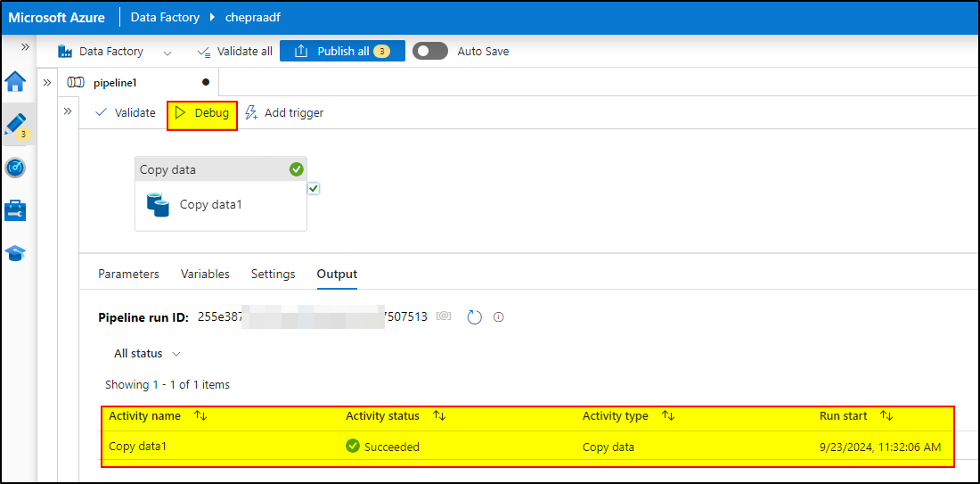Open the Home hub icon in sidebar
Screen dimensions: 980x484
(16, 82)
